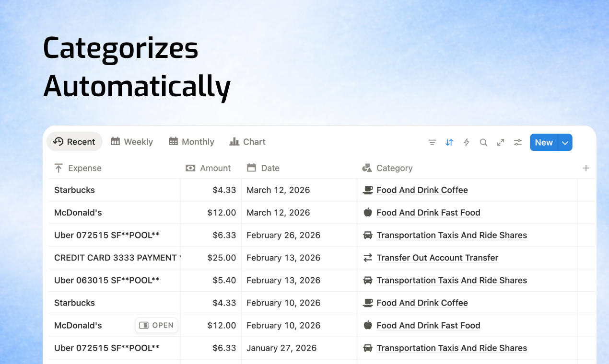This screenshot has height=364, width=609.
Task: Open the view settings sliders icon
Action: 518,142
